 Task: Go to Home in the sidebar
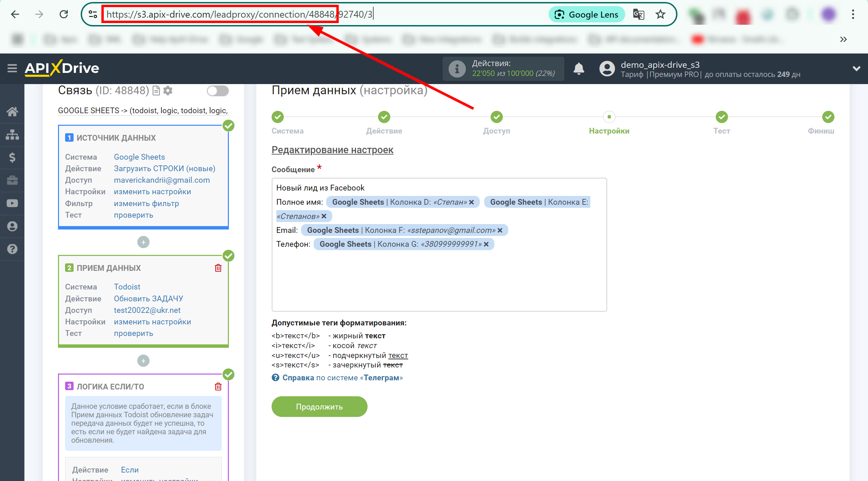click(12, 112)
